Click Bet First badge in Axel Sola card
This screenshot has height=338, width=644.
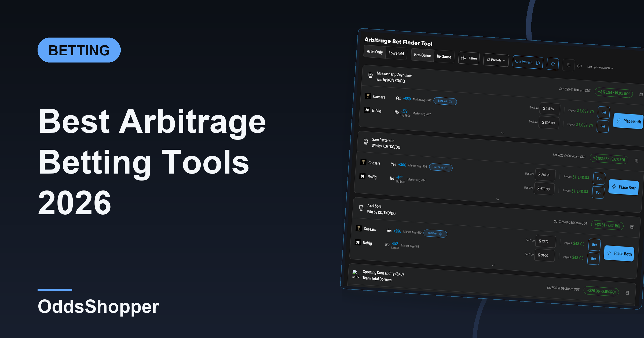[435, 233]
